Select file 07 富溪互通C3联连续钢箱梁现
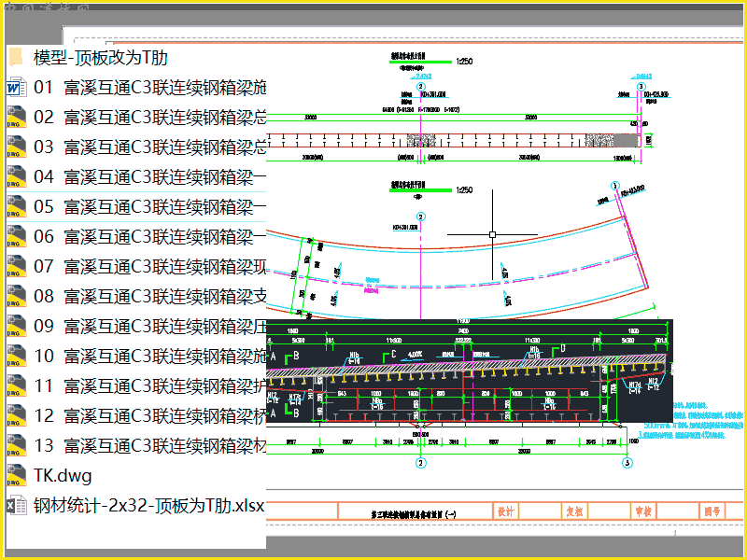This screenshot has width=747, height=560. point(136,267)
